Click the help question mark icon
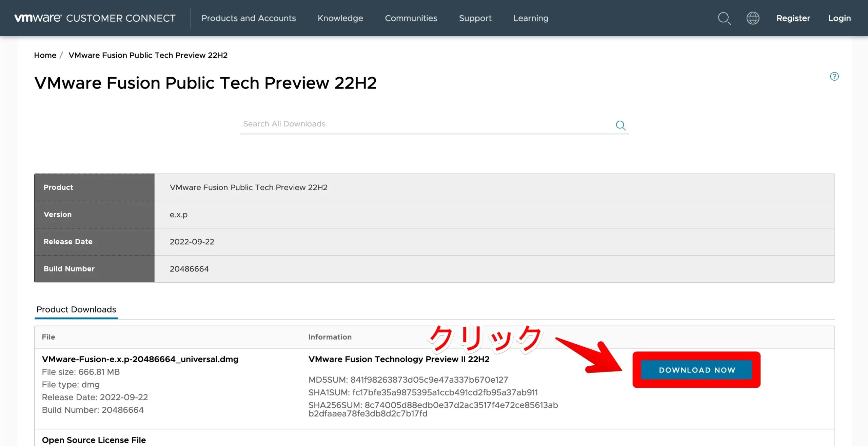 click(834, 76)
